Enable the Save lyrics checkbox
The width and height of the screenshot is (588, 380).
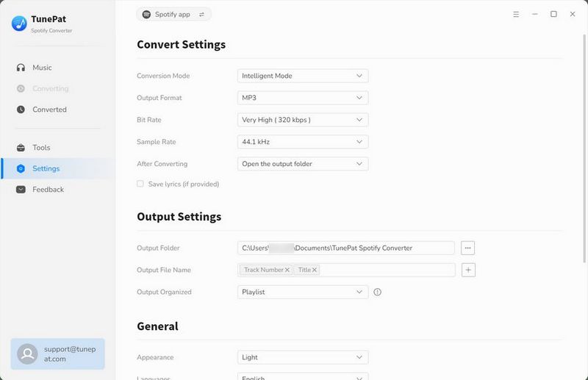(x=140, y=184)
